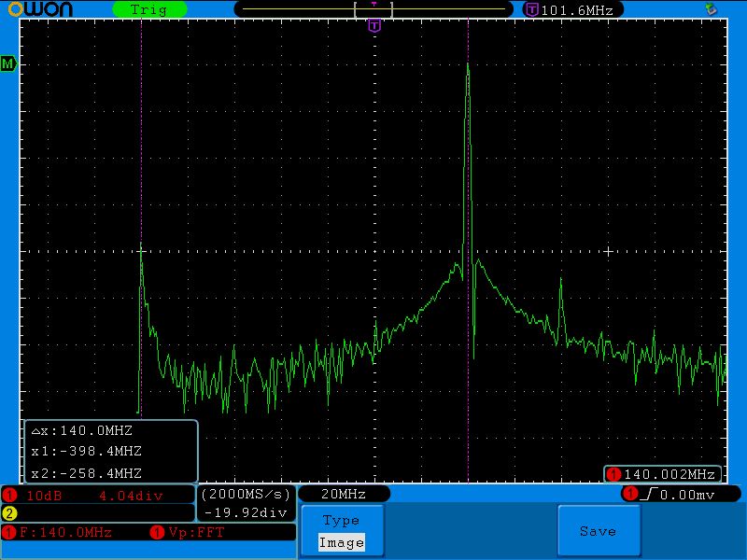Viewport: 747px width, 560px height.
Task: Click the Save button
Action: click(599, 531)
